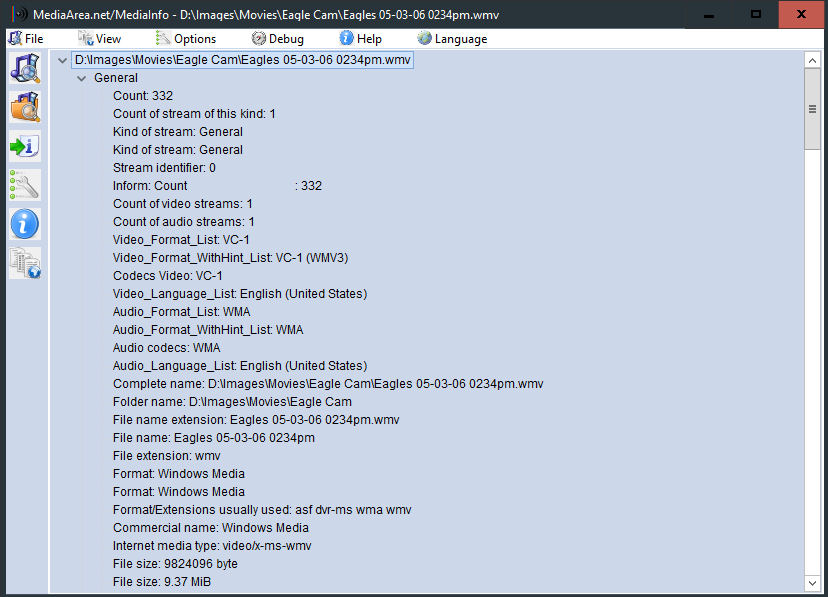Select the 'Folder name' row
828x597 pixels.
[x=232, y=401]
